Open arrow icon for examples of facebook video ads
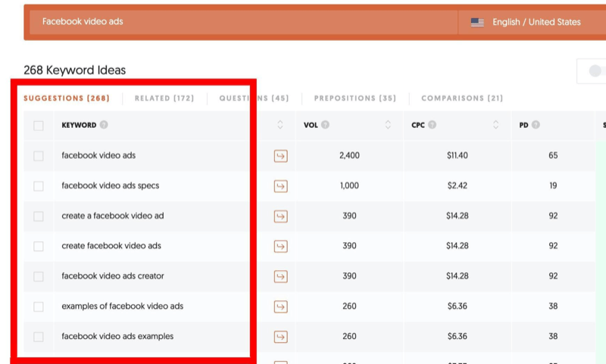 [x=280, y=306]
